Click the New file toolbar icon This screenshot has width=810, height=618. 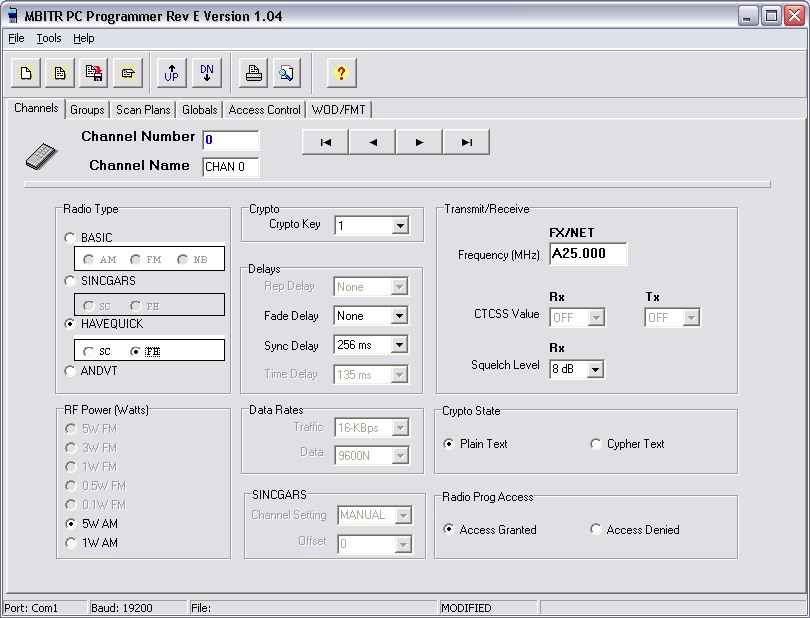pyautogui.click(x=26, y=73)
